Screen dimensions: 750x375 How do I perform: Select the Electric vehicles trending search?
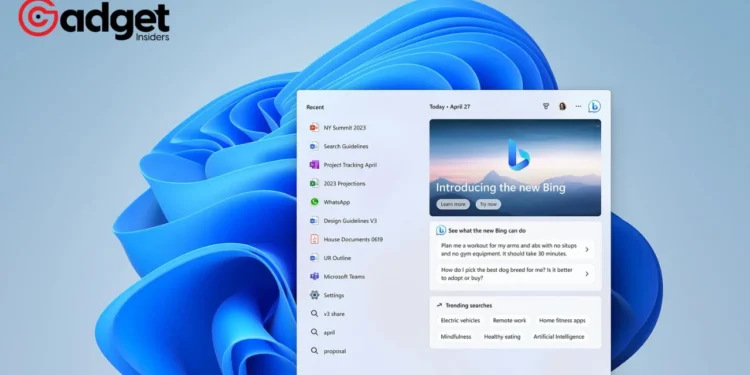point(460,320)
